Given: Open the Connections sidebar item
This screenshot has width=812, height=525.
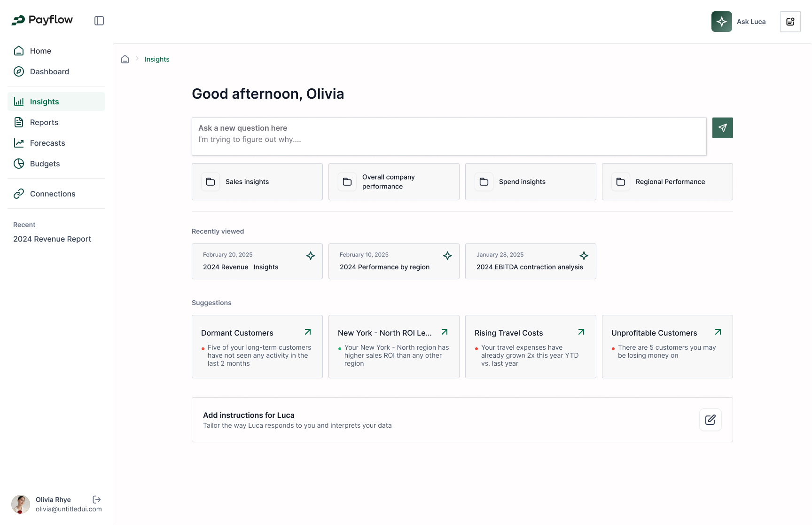Looking at the screenshot, I should coord(53,194).
